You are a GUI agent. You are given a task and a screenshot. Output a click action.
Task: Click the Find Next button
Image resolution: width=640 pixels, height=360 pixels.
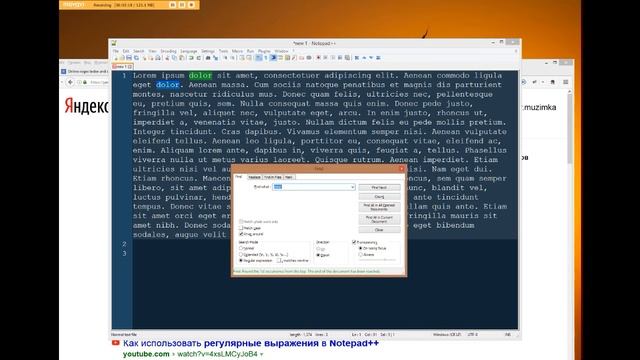pyautogui.click(x=379, y=187)
